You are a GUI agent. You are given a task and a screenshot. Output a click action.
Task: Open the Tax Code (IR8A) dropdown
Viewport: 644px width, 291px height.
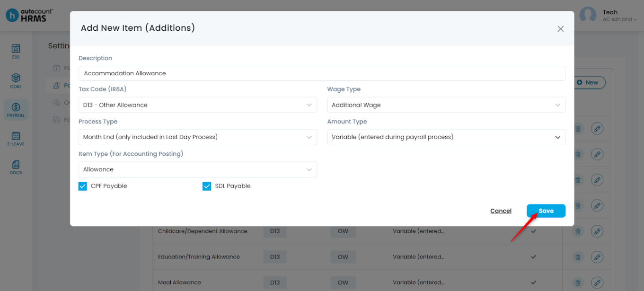(198, 105)
